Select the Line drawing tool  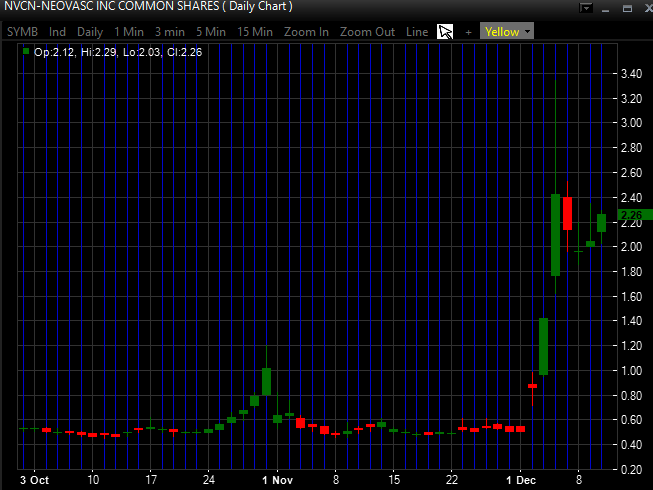(x=417, y=32)
